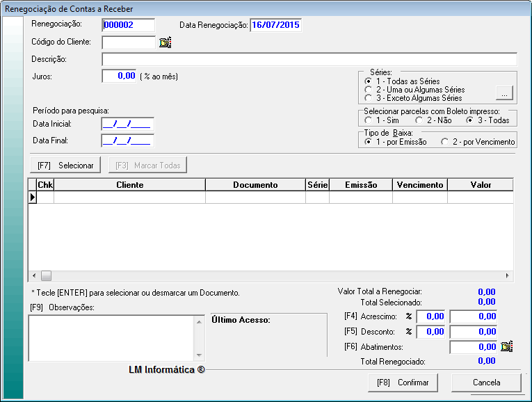This screenshot has width=532, height=402.
Task: Open client lookup icon beside Código do Cliente
Action: pos(165,42)
